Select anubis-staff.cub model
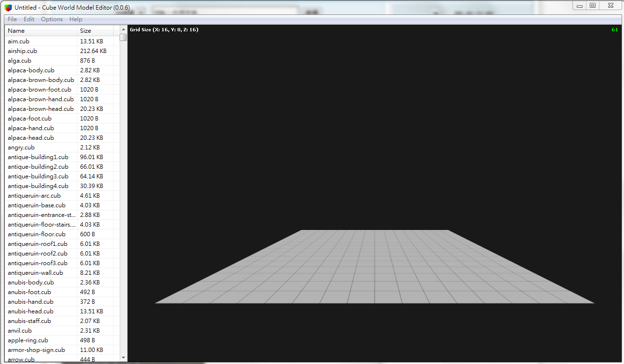Screen dimensions: 624x364 tap(29, 321)
